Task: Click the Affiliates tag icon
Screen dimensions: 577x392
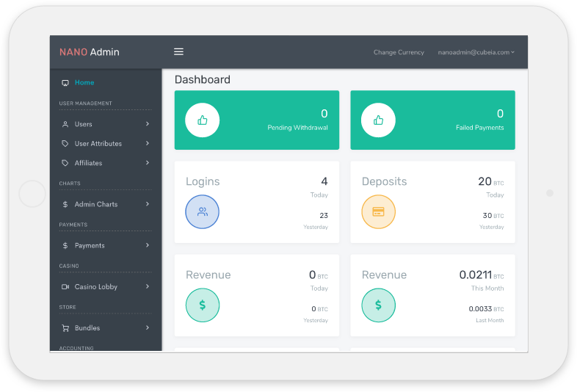Action: pyautogui.click(x=65, y=163)
